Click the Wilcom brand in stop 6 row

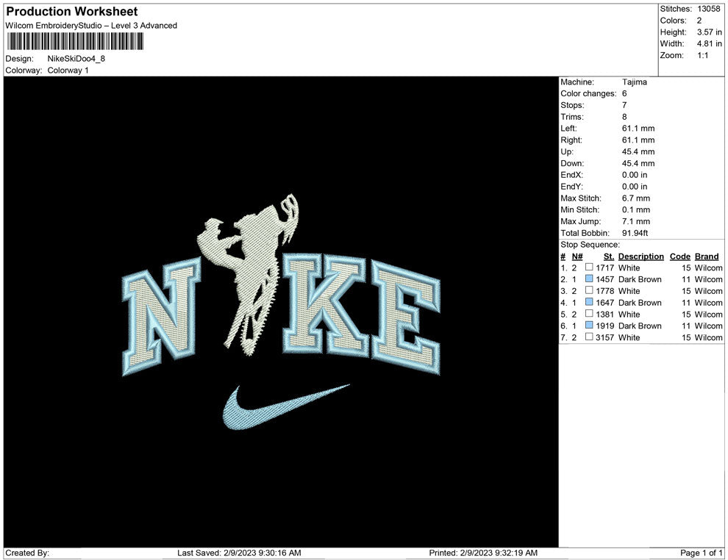(x=708, y=326)
